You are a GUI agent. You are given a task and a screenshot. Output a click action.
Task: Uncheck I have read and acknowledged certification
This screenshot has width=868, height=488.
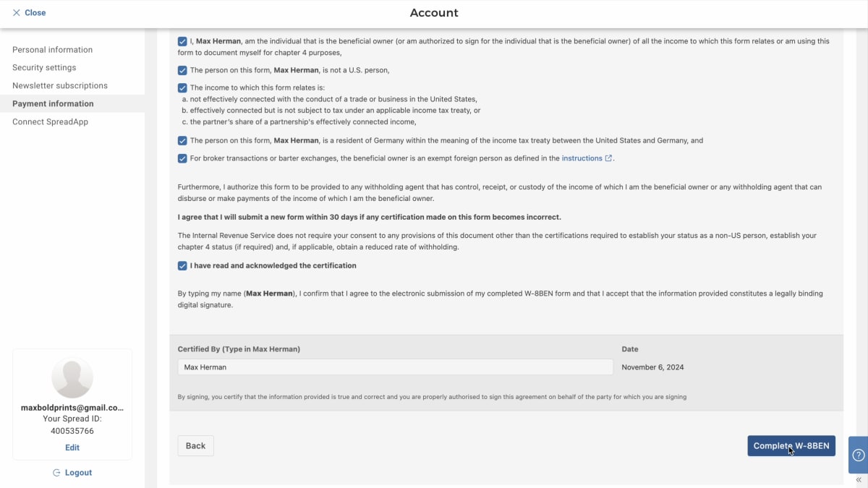click(x=182, y=265)
